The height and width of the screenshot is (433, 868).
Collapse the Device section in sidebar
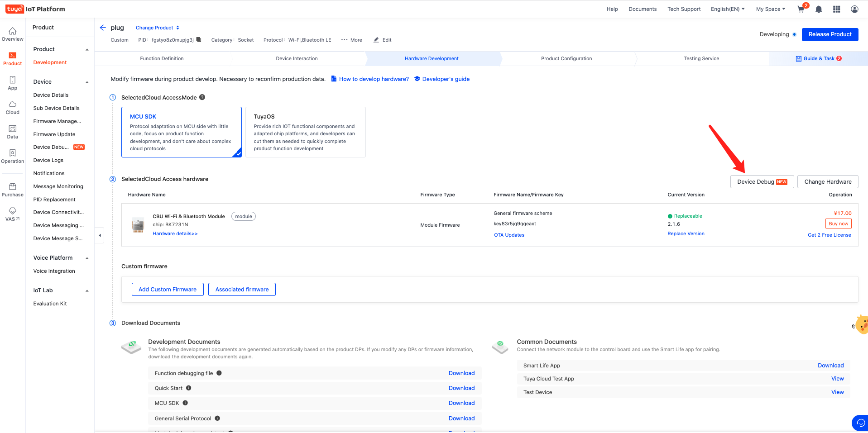pos(87,82)
